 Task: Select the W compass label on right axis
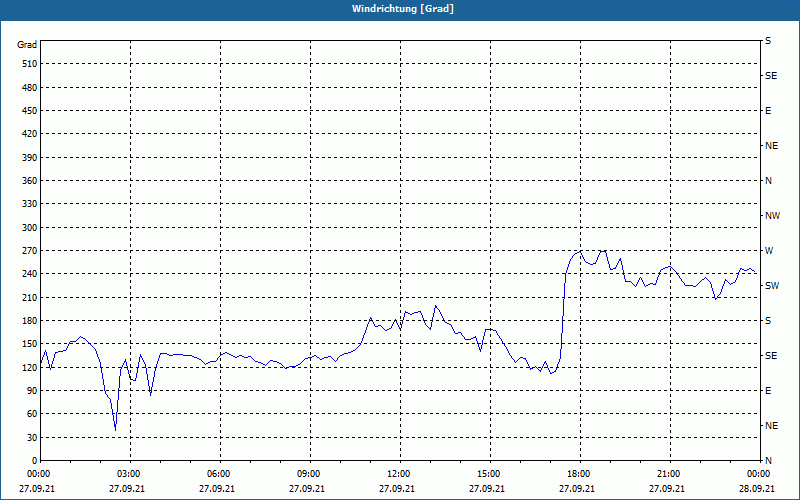[x=768, y=251]
